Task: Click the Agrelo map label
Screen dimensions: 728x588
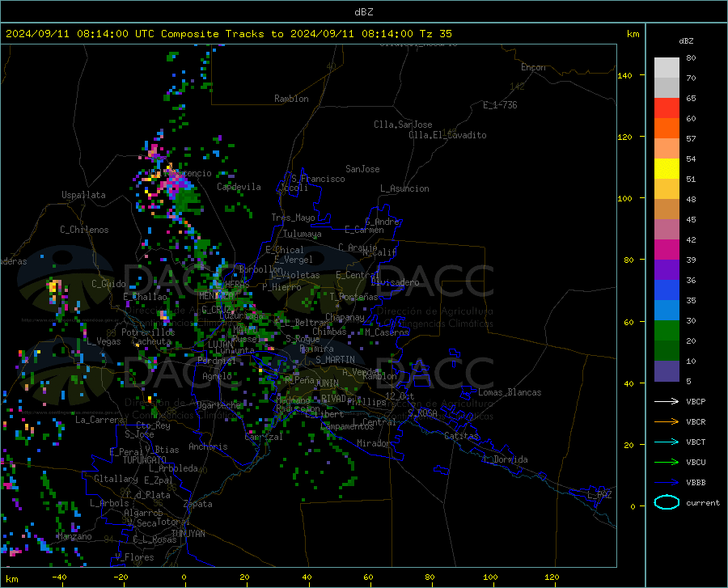Action: [x=217, y=376]
